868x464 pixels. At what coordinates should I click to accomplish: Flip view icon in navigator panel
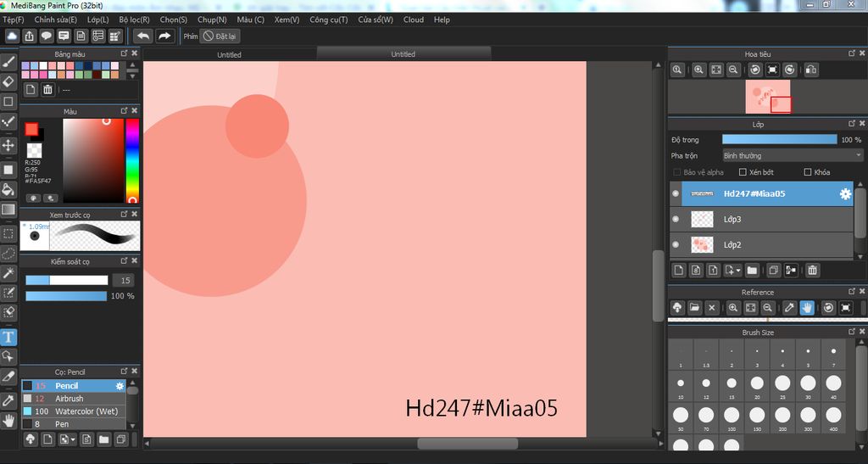[811, 70]
